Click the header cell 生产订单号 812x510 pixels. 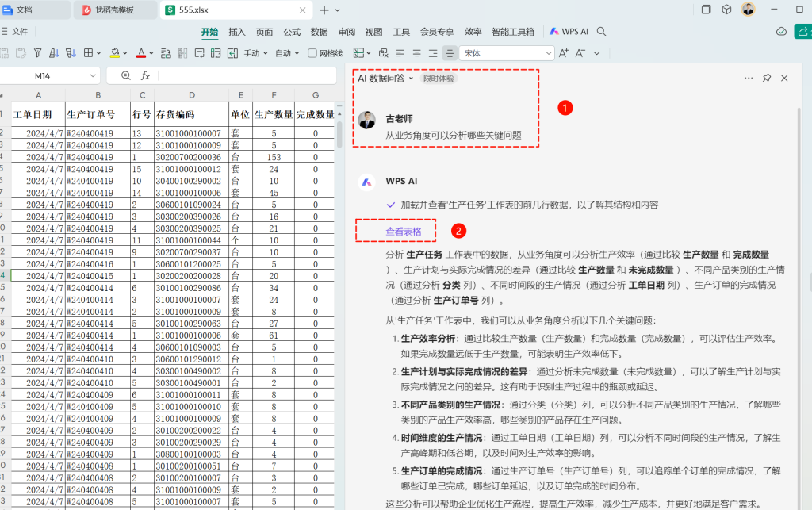[x=98, y=114]
